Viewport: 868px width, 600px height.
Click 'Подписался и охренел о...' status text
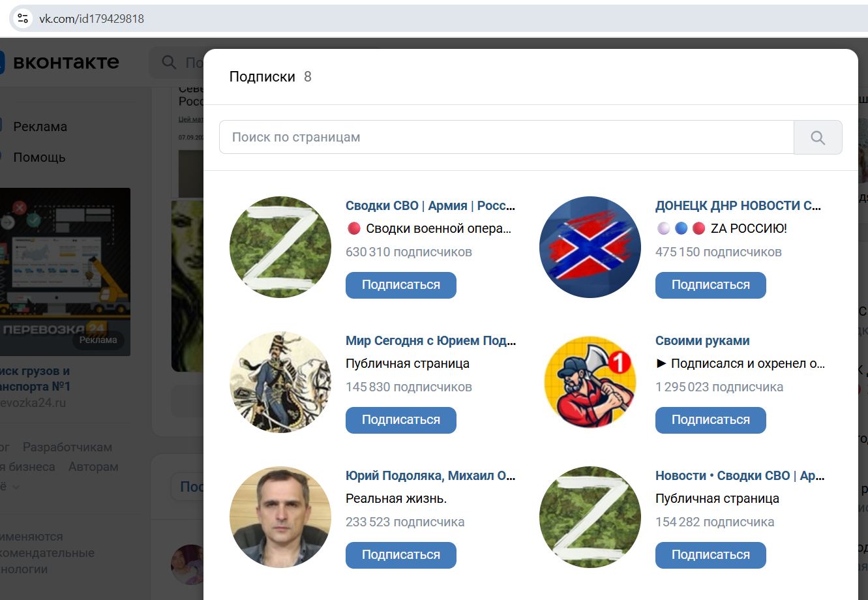pos(748,363)
